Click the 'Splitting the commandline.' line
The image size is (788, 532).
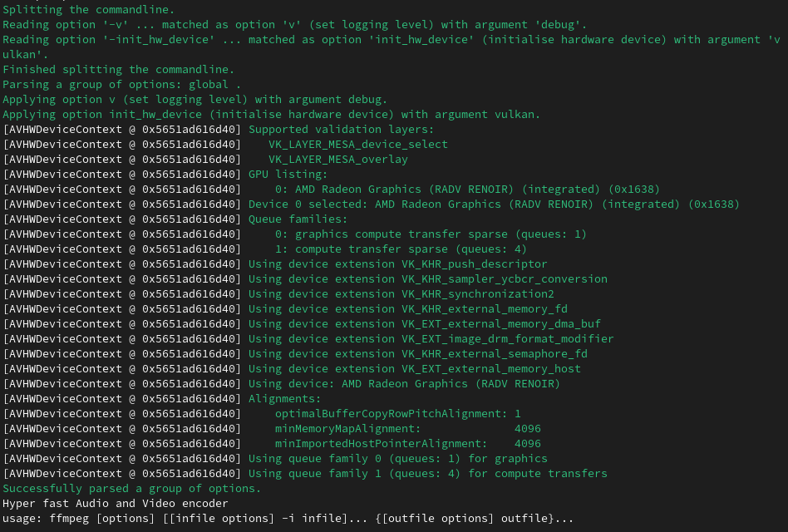89,9
